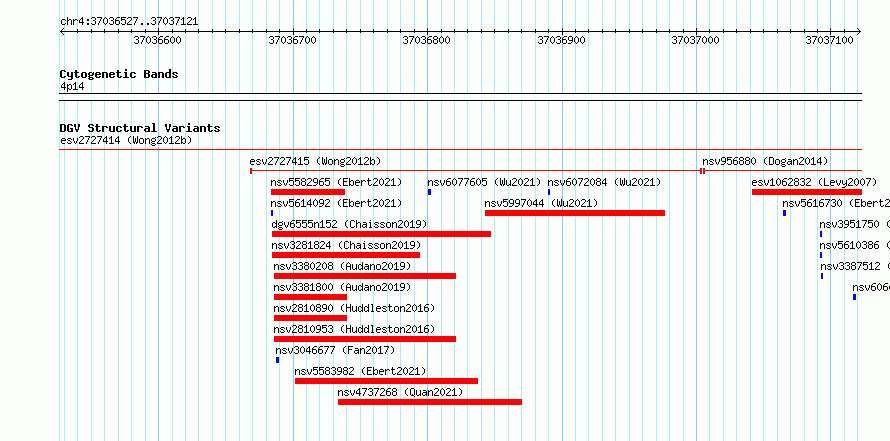Open the nsv956880 (Dogan2014) variant label

(x=765, y=161)
